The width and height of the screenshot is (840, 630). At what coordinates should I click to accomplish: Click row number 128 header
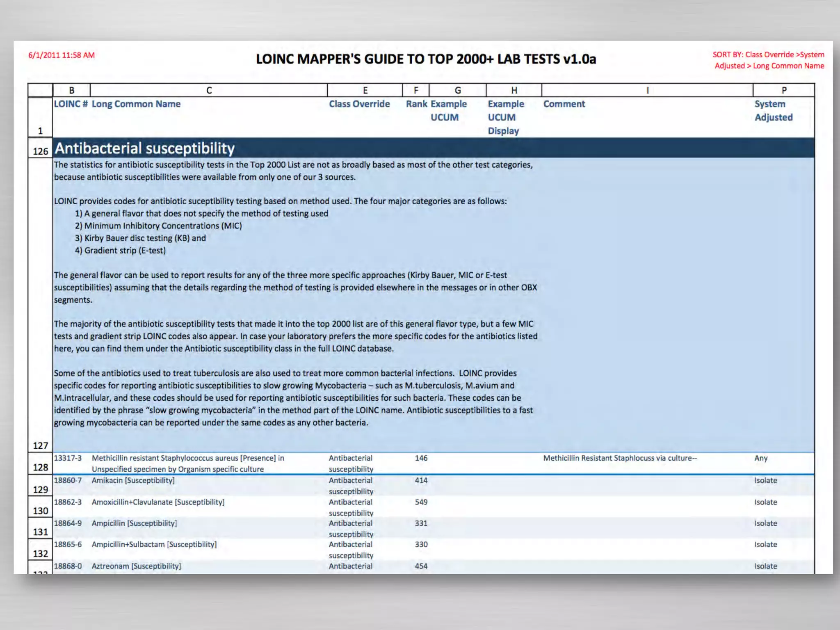[x=40, y=467]
